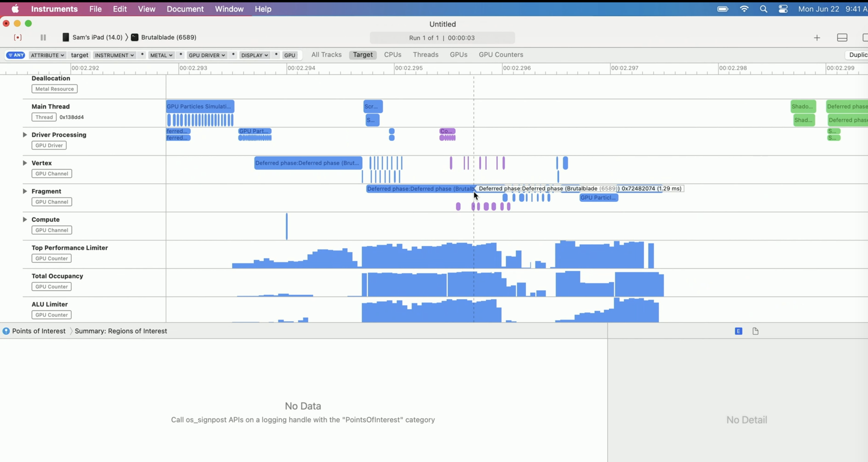Click the Deallocation track label
Viewport: 868px width, 462px height.
point(51,79)
